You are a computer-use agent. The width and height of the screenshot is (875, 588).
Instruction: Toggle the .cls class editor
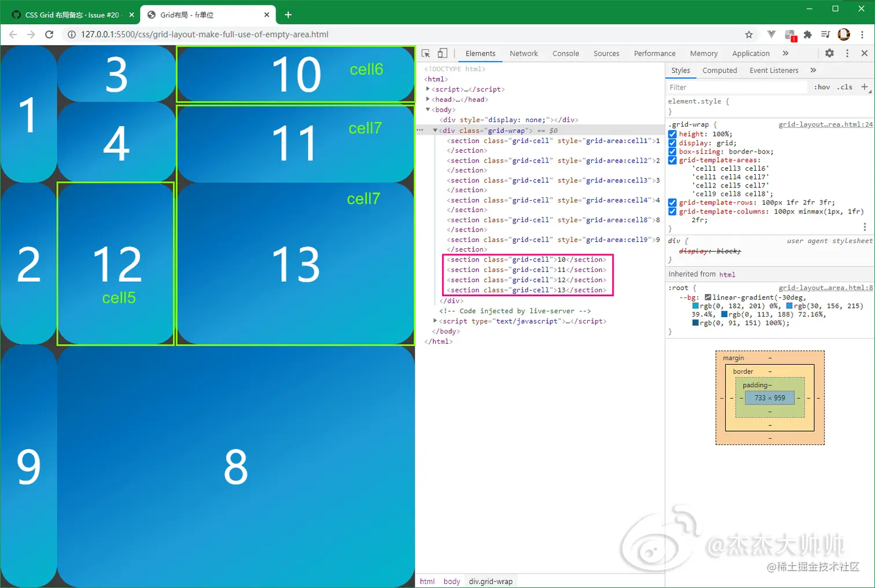pyautogui.click(x=845, y=87)
